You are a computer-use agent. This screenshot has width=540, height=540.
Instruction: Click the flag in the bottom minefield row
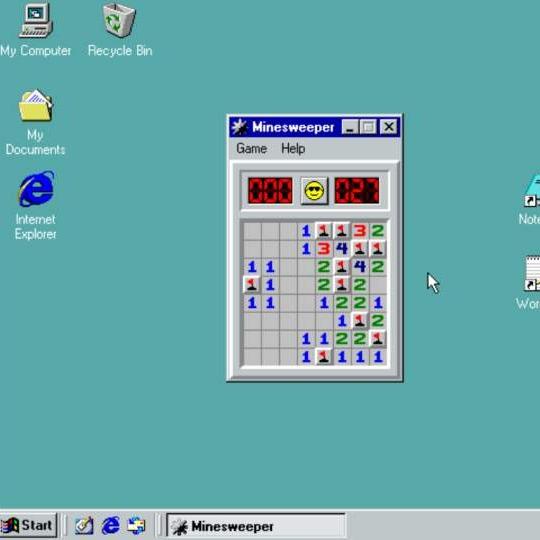tap(324, 357)
